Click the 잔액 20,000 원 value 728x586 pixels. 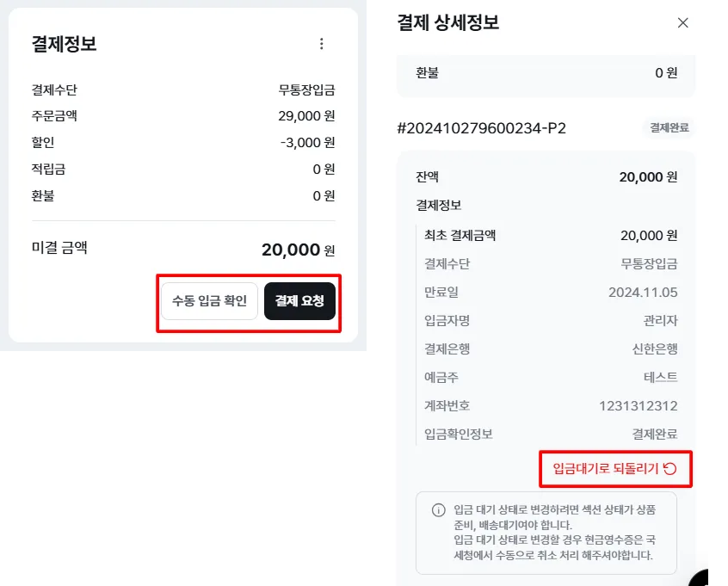click(648, 177)
